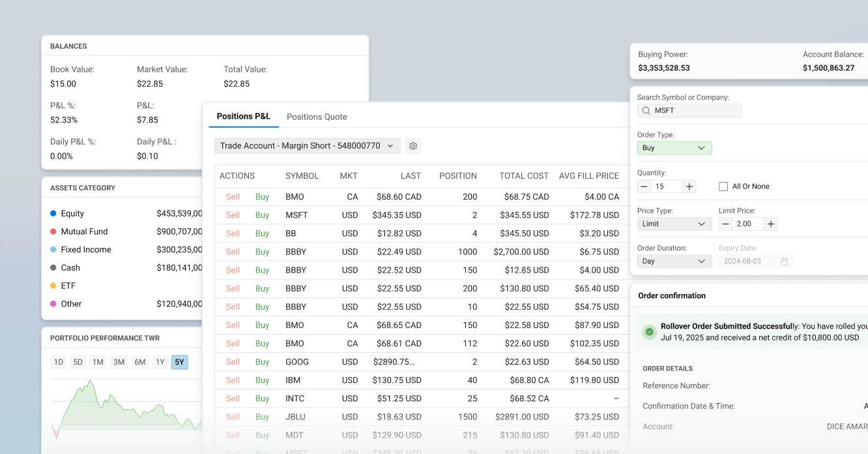Open the Order Duration dropdown showing Day
Image resolution: width=868 pixels, height=454 pixels.
(x=674, y=261)
